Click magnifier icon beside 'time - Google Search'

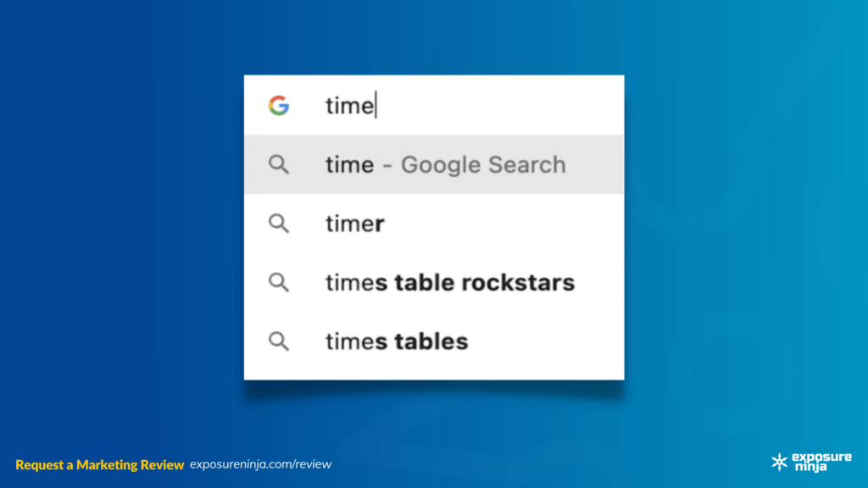(278, 164)
